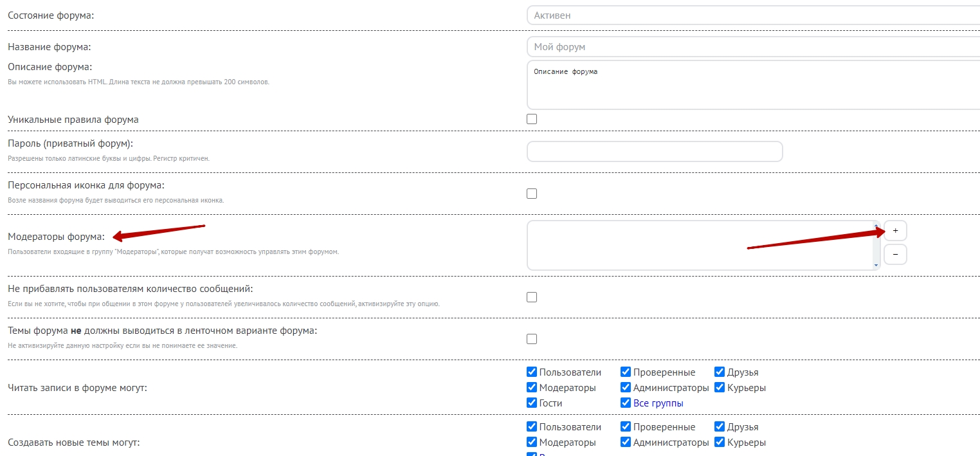980x456 pixels.
Task: Click the forum password input field
Action: tap(654, 152)
